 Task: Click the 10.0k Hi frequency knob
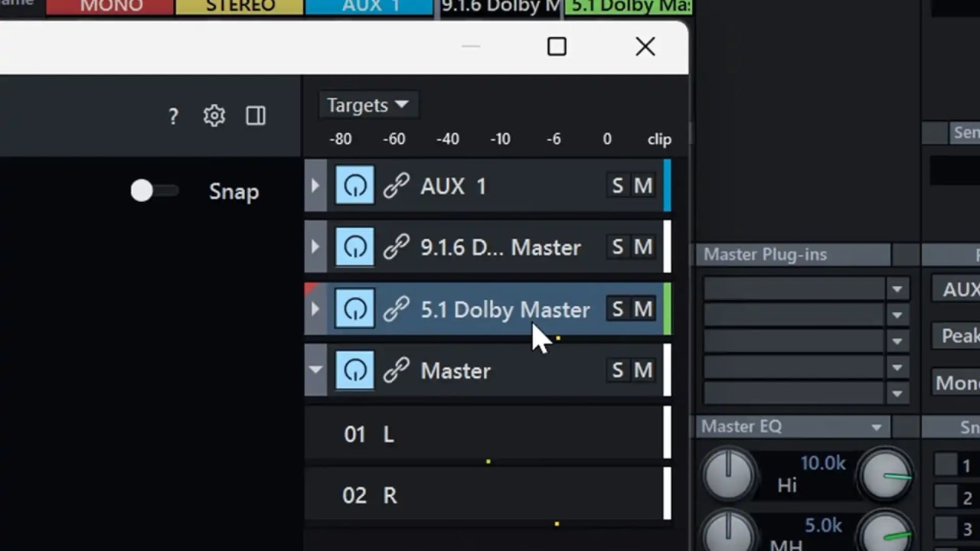886,475
